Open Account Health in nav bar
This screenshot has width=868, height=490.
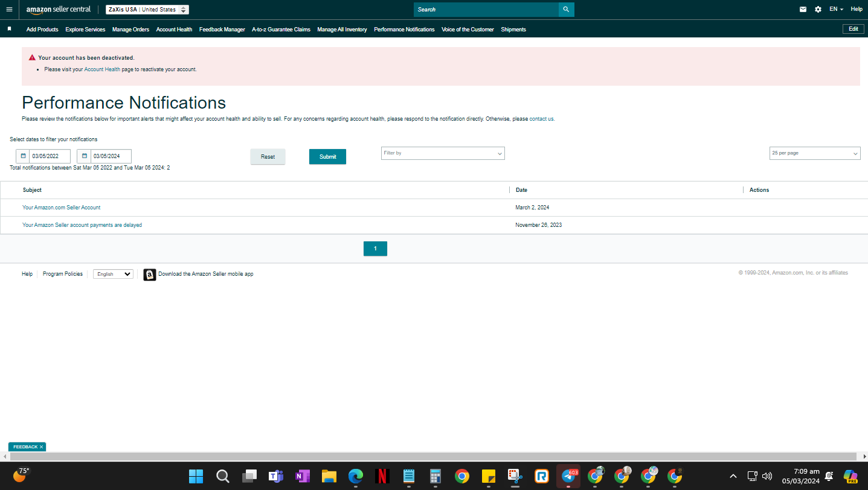point(174,30)
